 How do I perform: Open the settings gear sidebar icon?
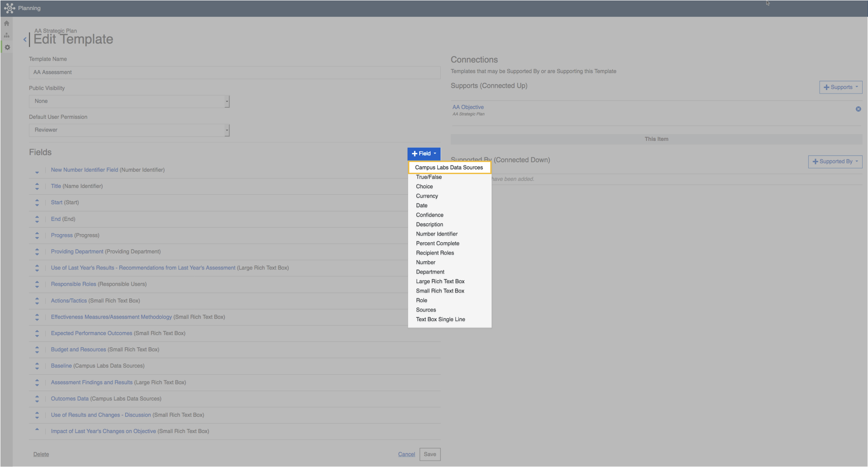point(7,47)
